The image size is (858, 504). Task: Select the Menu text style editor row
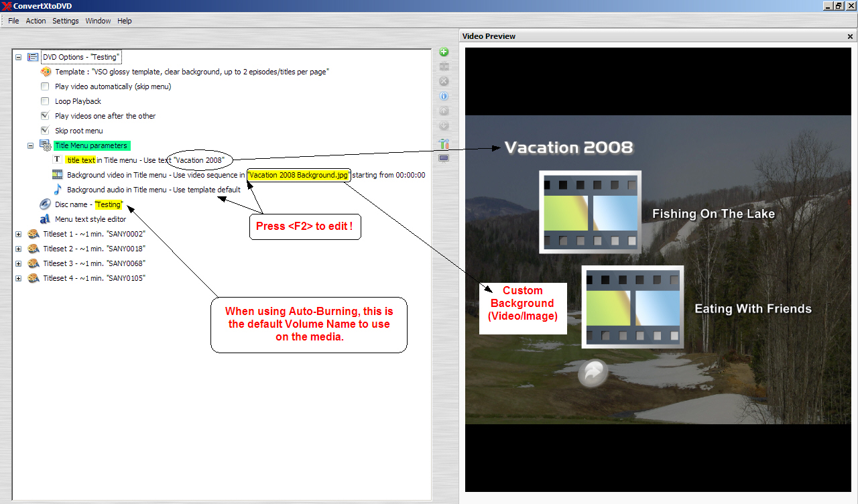90,219
